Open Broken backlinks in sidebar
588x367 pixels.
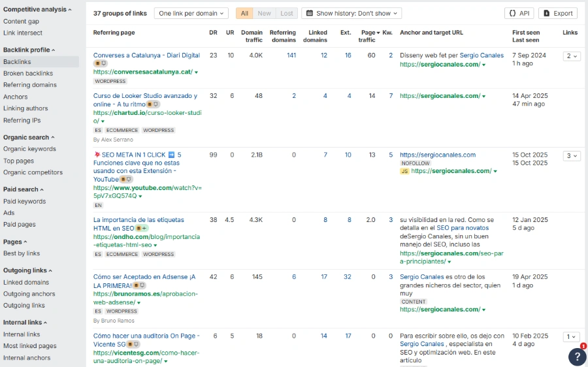click(x=27, y=74)
